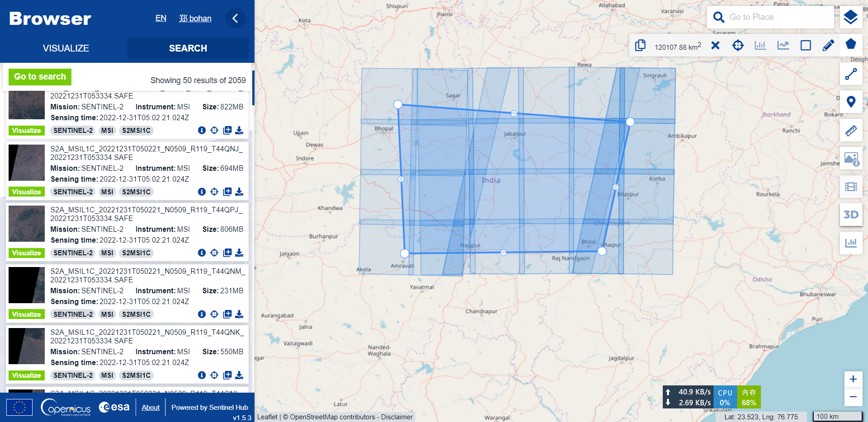Add the T44QPJ product to the workspace
Screen dimensions: 868x422
227,253
